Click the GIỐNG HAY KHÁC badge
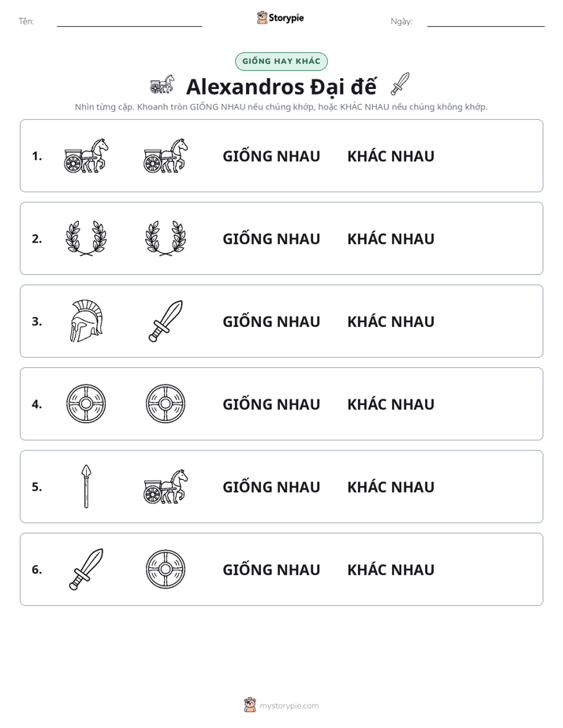The width and height of the screenshot is (563, 728). pyautogui.click(x=281, y=61)
